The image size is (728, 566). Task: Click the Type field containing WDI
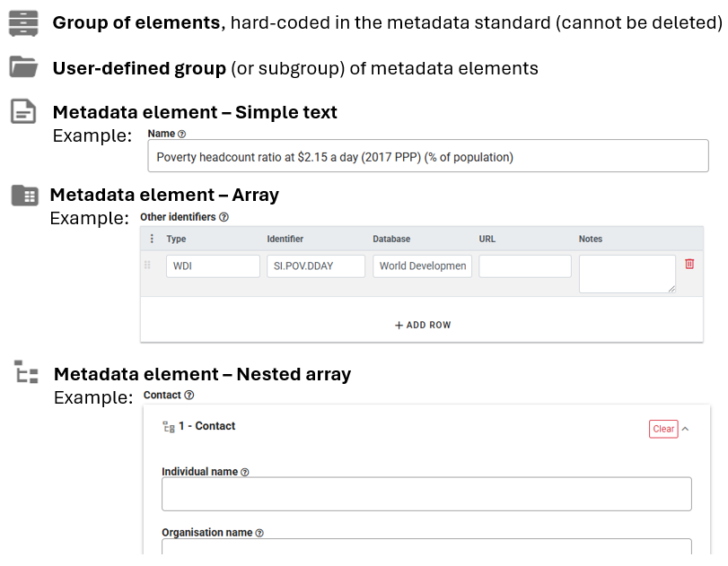213,266
